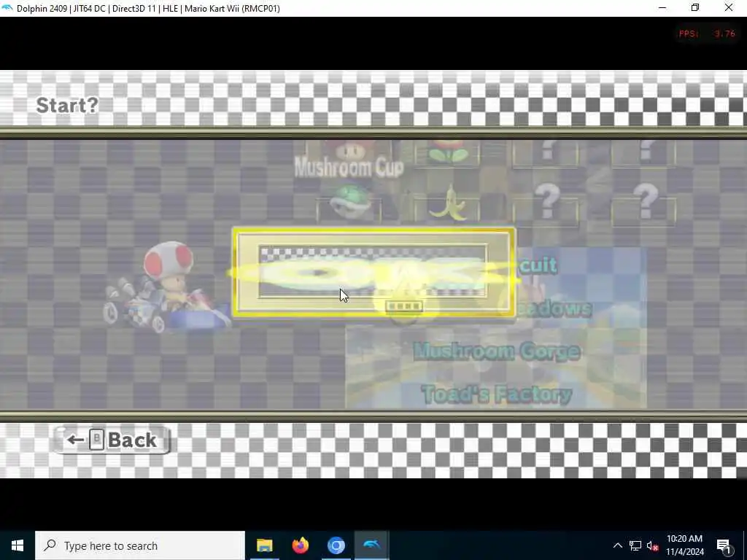Click the Dolphin emulator taskbar icon
This screenshot has width=747, height=560.
coord(371,545)
